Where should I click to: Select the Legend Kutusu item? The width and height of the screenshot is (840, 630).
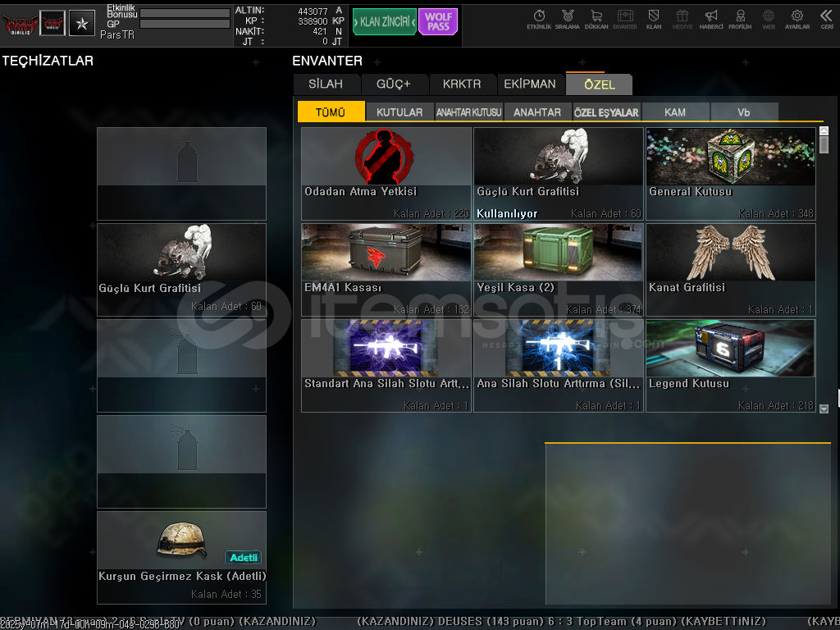point(731,366)
